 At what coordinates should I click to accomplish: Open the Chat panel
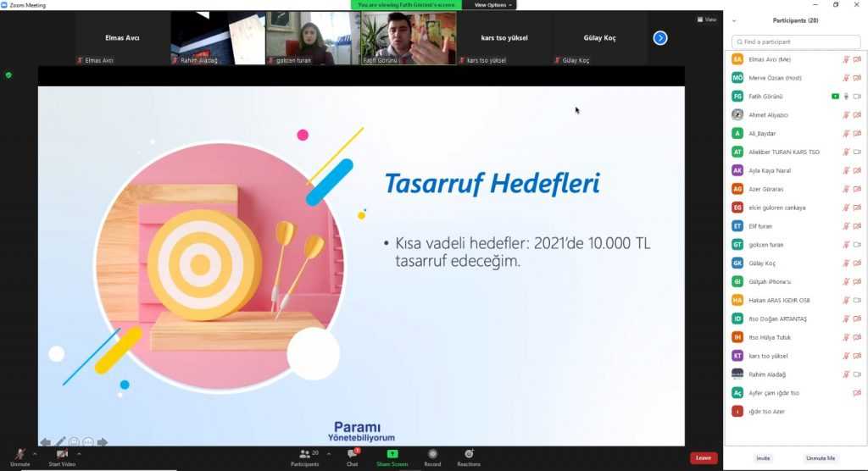[352, 455]
